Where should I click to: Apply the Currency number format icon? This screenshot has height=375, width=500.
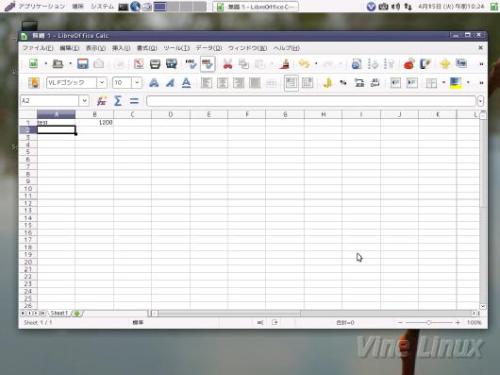pos(327,83)
